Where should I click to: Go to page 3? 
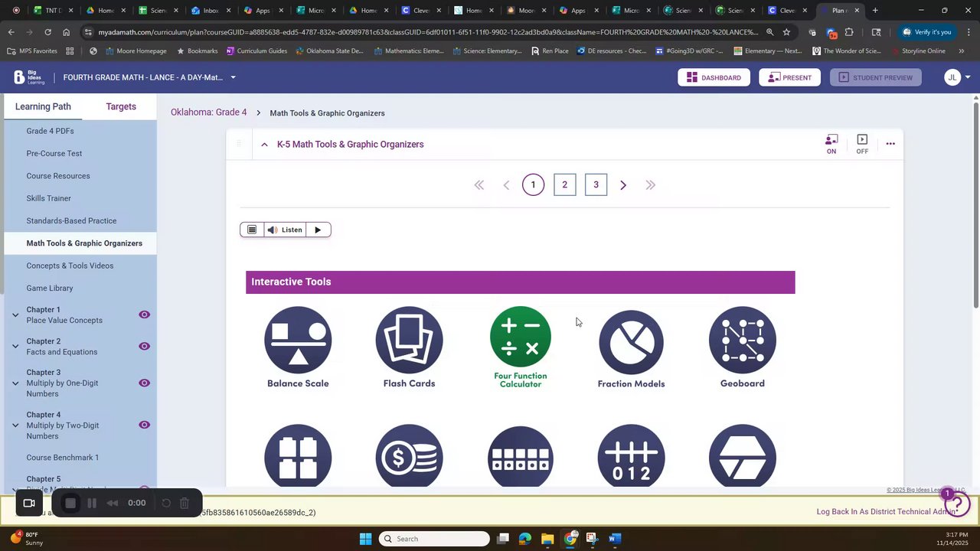coord(596,184)
